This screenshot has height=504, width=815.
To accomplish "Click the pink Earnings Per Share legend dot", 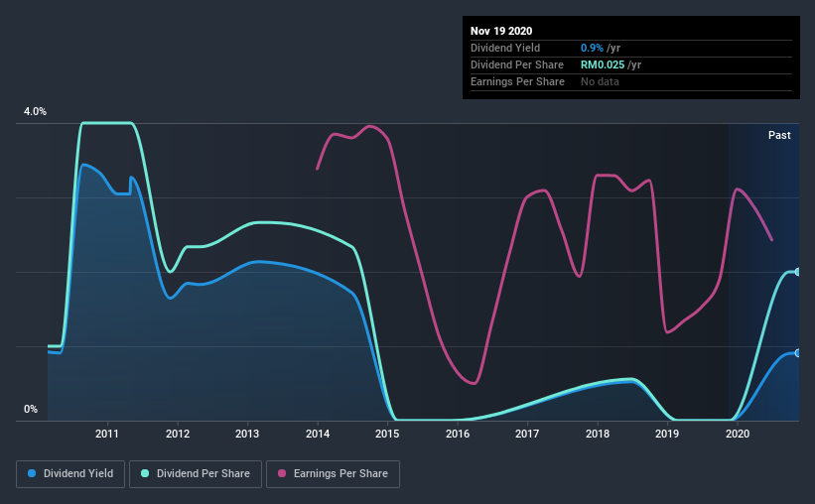I will [282, 473].
